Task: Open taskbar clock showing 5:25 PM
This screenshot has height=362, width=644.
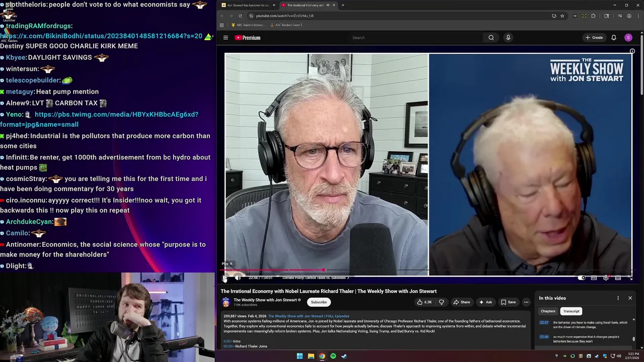Action: (x=632, y=356)
